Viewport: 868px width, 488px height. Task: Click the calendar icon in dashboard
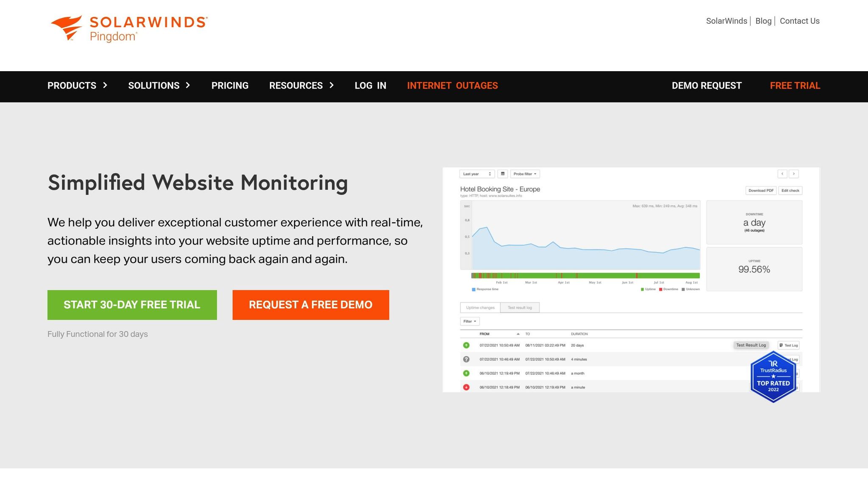click(x=503, y=174)
